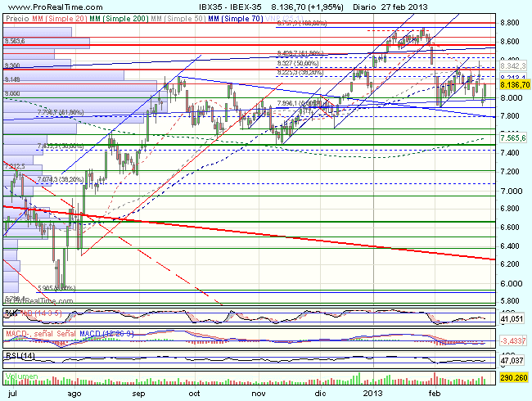The image size is (532, 401).
Task: Click the current price tag 8.136,70 on axis
Action: click(x=514, y=84)
